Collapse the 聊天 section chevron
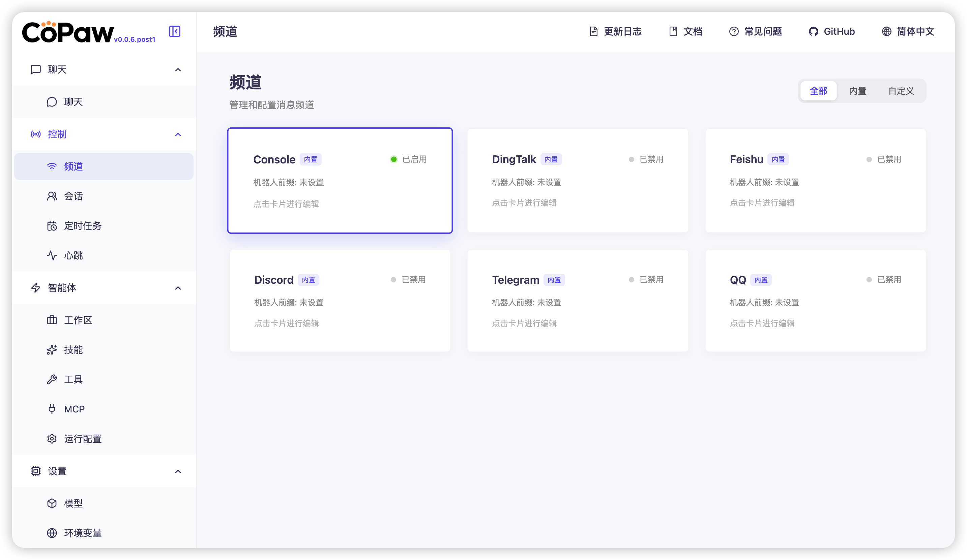Image resolution: width=967 pixels, height=560 pixels. 178,70
